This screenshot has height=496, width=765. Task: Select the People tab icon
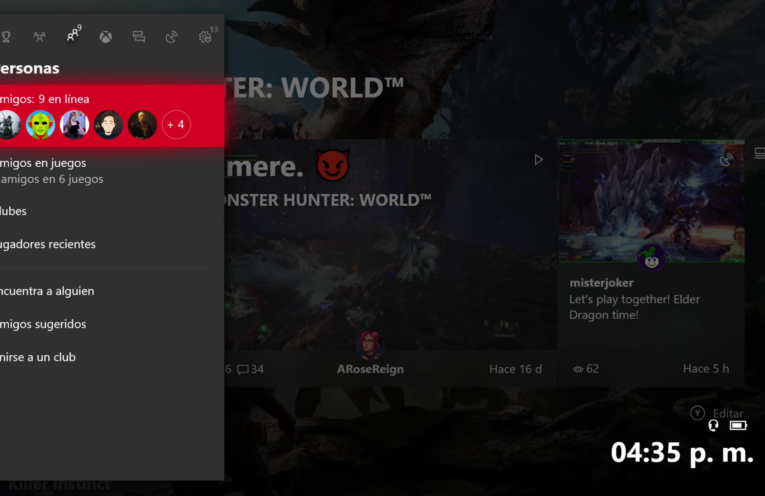tap(73, 36)
